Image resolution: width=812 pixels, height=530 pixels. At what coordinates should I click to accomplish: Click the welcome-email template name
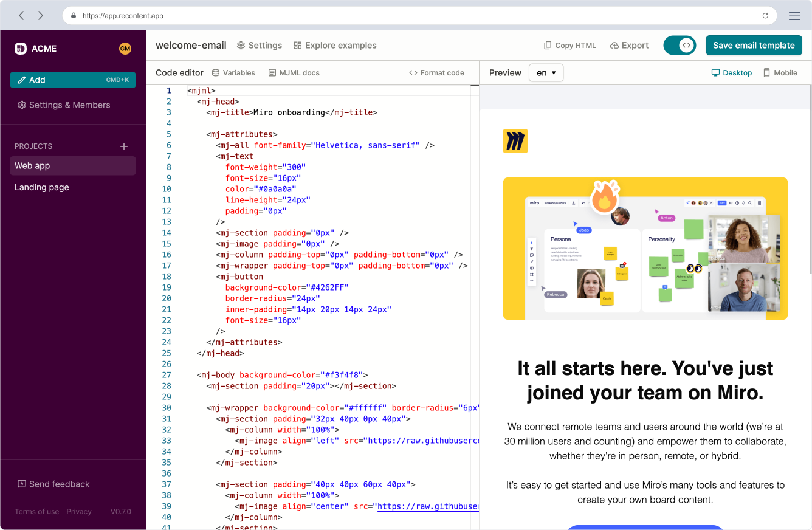pos(191,46)
